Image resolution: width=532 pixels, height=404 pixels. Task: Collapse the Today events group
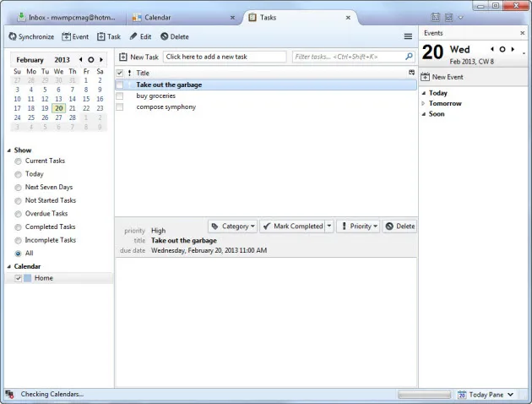(423, 93)
